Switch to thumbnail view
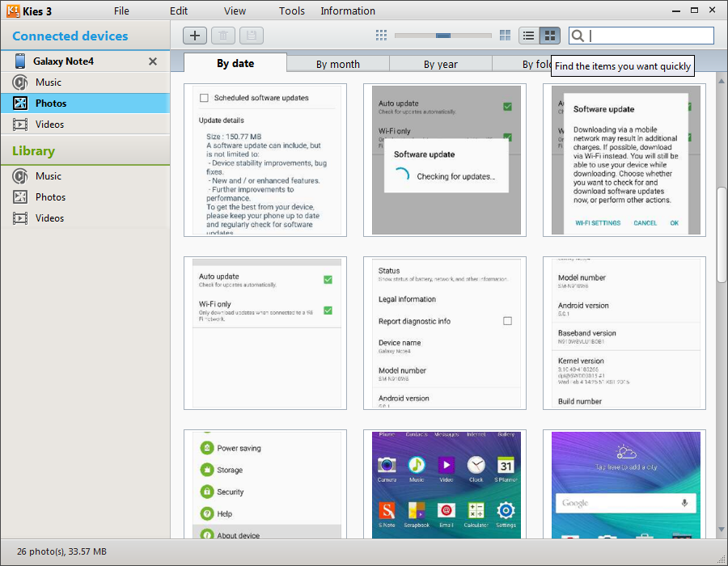This screenshot has height=566, width=728. (x=550, y=36)
